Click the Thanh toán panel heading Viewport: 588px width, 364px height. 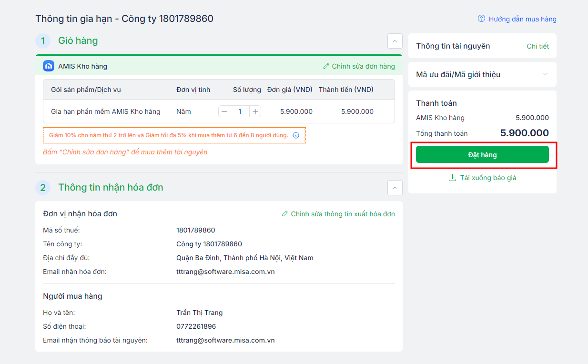point(436,103)
